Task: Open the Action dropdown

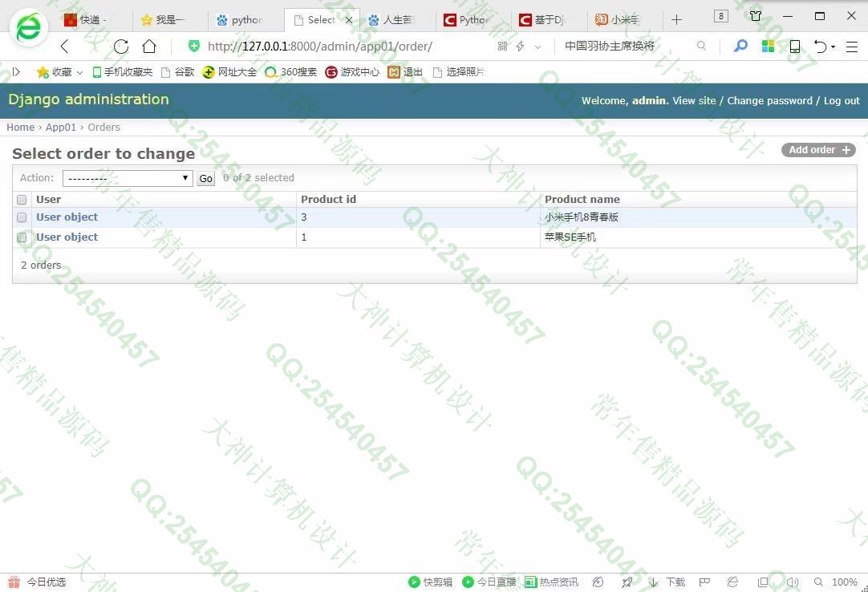Action: click(128, 178)
